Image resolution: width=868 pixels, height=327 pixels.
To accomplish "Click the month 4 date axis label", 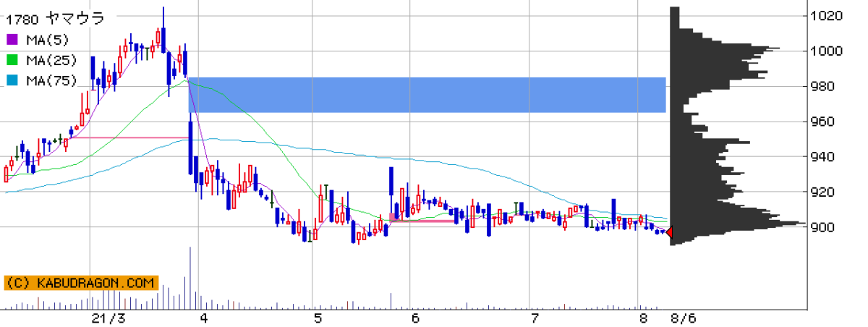I will 205,318.
